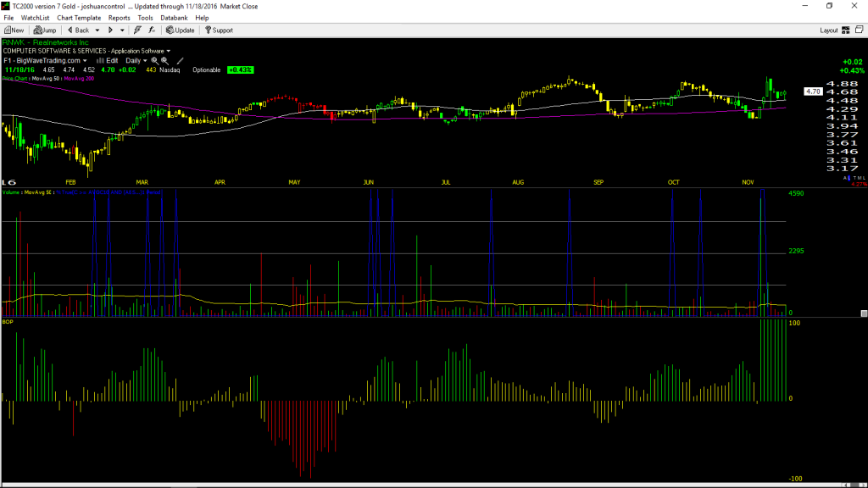Expand the forward history dropdown arrow

coord(122,30)
